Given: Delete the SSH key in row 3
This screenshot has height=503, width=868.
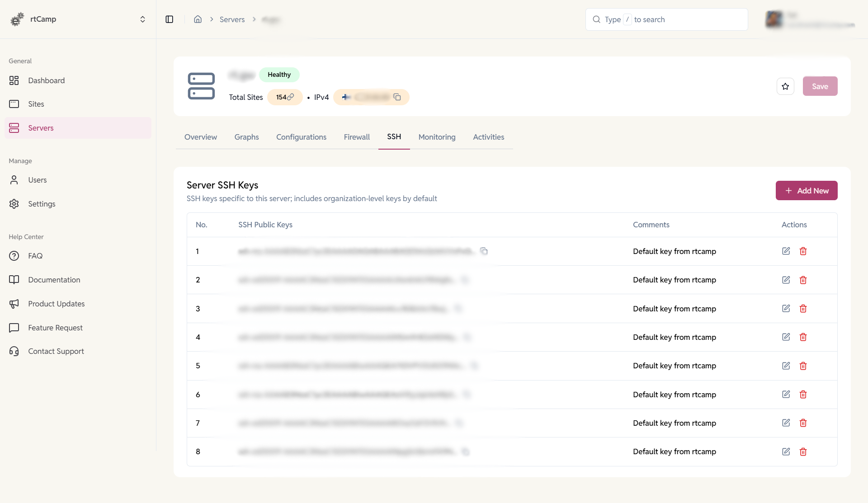Looking at the screenshot, I should click(x=803, y=309).
